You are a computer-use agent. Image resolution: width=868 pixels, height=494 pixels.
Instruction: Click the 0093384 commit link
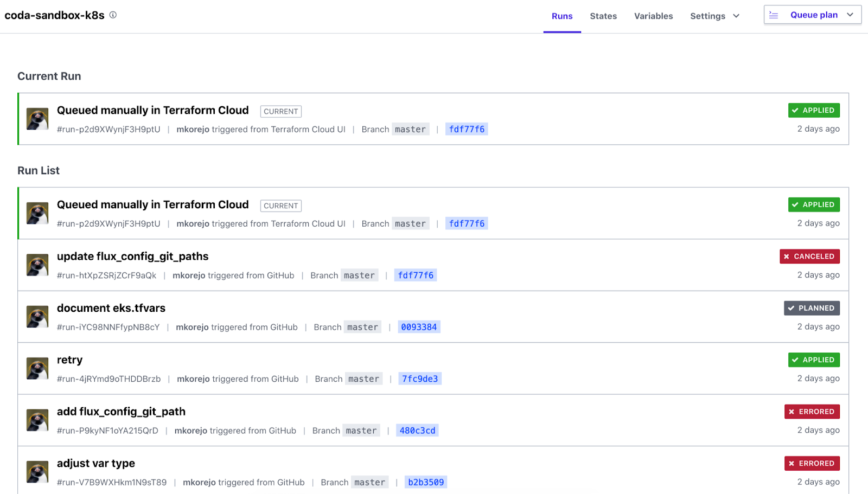[418, 326]
